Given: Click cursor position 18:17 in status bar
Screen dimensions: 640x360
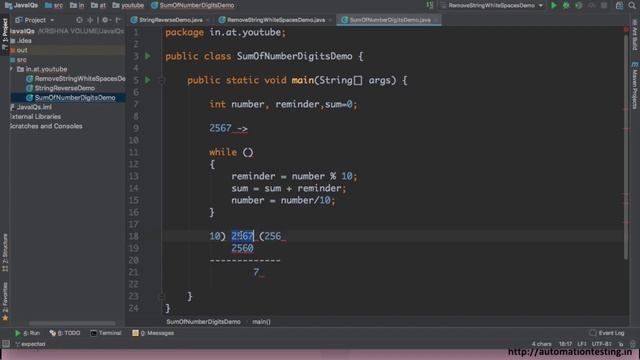Looking at the screenshot, I should click(x=565, y=344).
